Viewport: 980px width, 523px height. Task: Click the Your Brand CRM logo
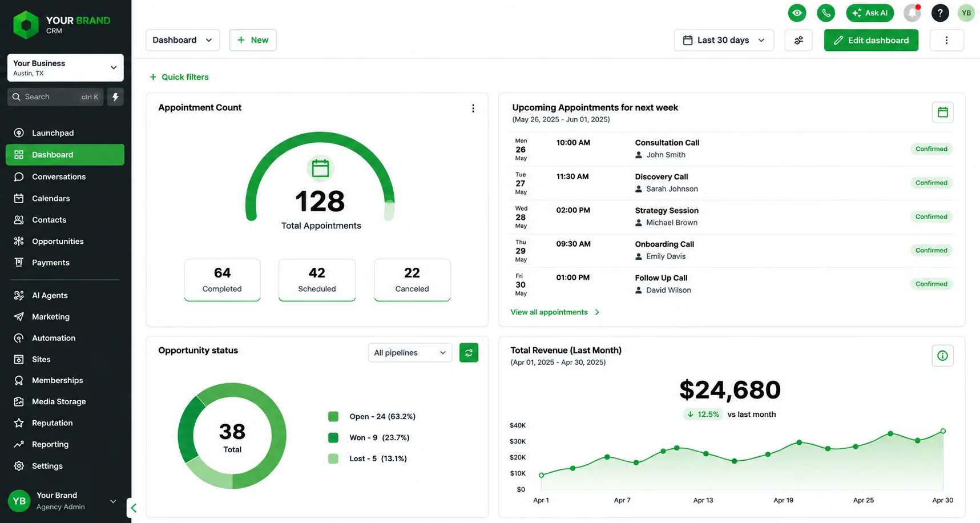click(x=62, y=25)
